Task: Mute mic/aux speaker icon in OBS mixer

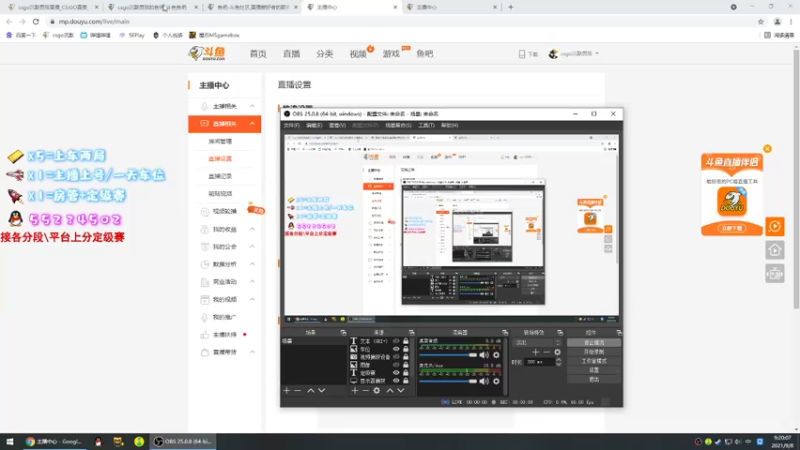Action: click(x=484, y=381)
